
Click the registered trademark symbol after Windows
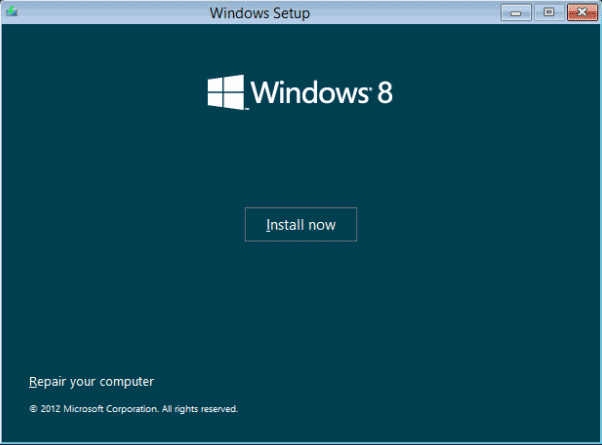point(370,86)
